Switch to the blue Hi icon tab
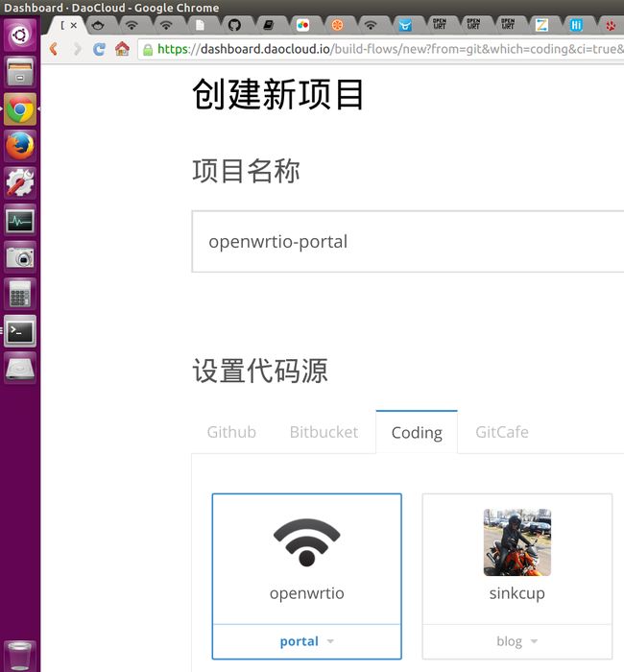 [576, 25]
